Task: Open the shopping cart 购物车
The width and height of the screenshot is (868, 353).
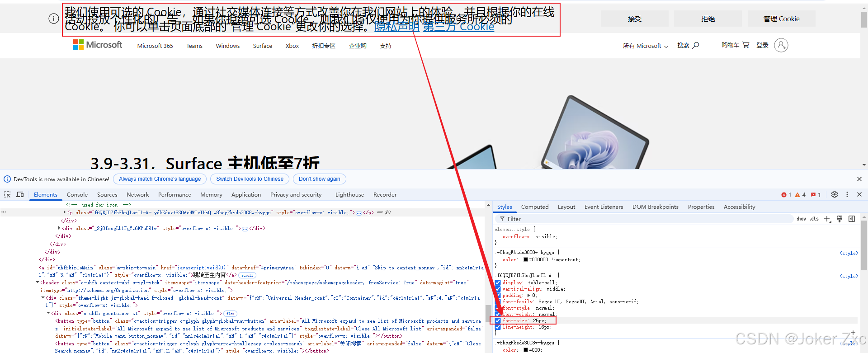Action: pyautogui.click(x=736, y=45)
